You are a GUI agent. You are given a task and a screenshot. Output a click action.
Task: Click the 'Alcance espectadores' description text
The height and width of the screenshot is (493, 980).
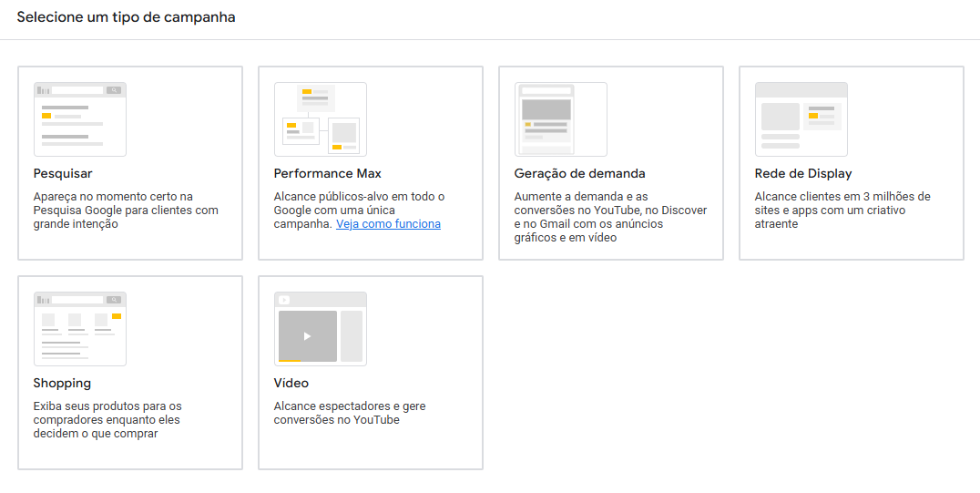(350, 413)
